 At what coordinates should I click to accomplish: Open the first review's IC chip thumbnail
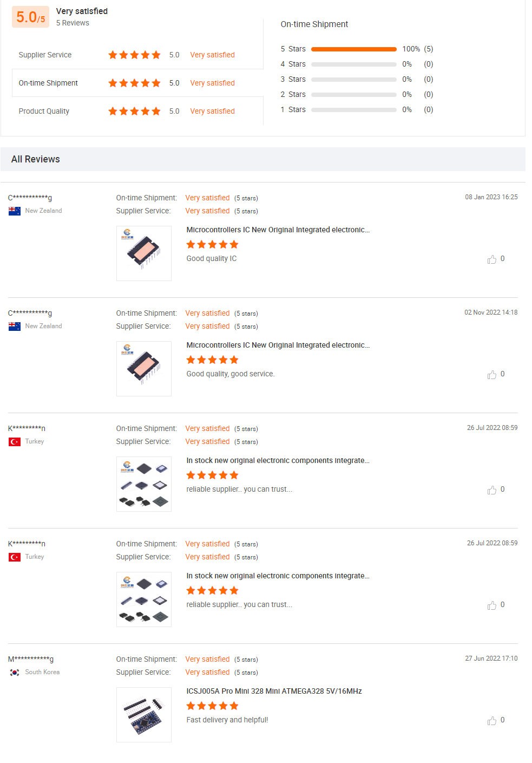[144, 253]
